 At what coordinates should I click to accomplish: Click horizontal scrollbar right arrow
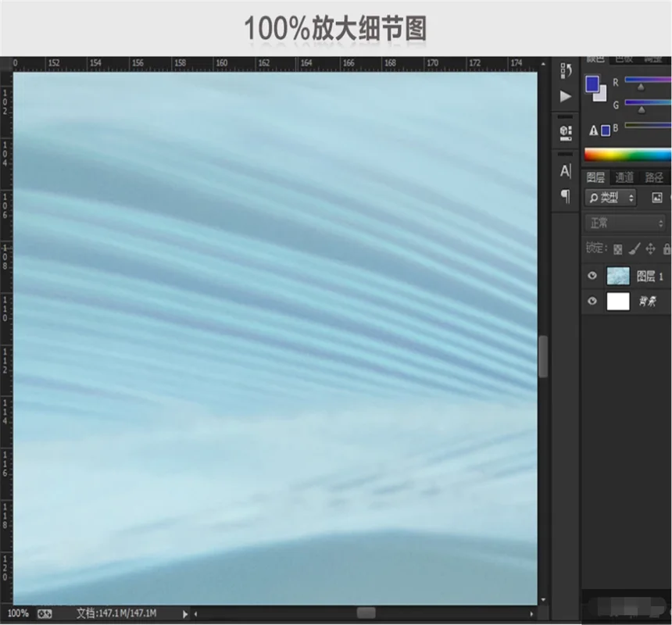[x=532, y=614]
